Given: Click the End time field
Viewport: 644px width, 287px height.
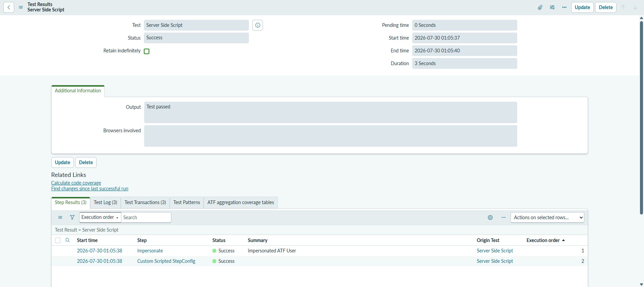Looking at the screenshot, I should (x=465, y=51).
